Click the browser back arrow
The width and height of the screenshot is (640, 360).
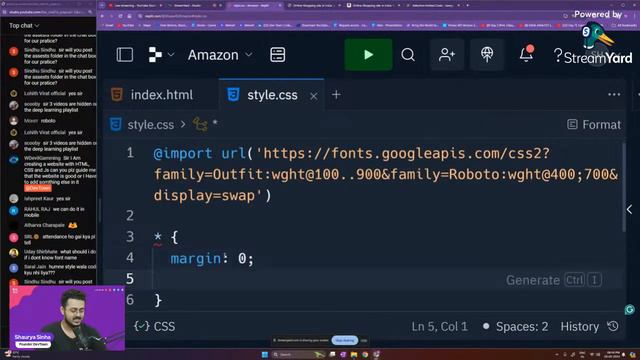point(102,16)
